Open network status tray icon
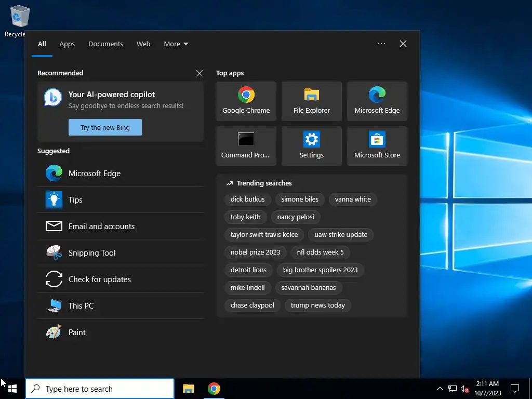The image size is (532, 399). click(453, 389)
